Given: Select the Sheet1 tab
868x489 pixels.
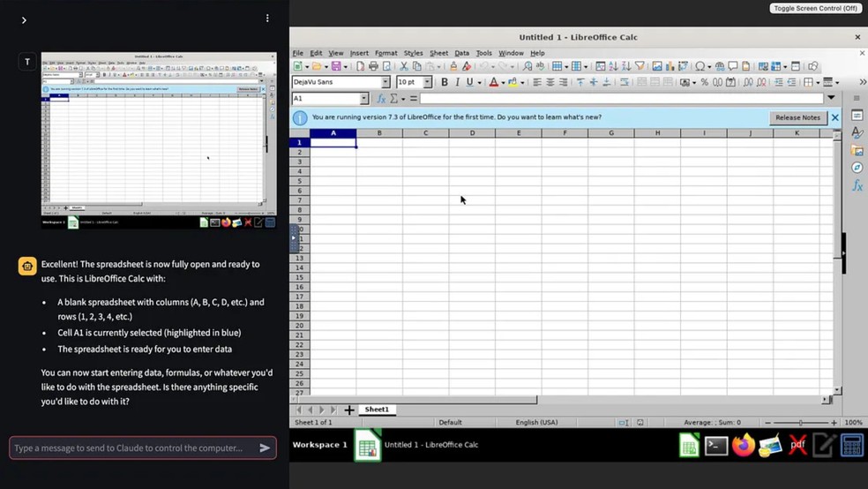Looking at the screenshot, I should pyautogui.click(x=377, y=410).
